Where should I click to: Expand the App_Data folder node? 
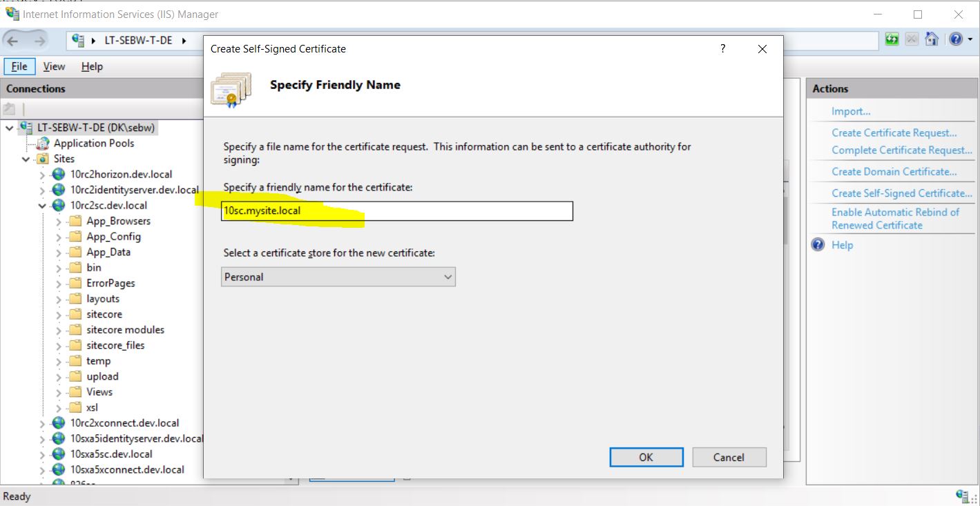click(59, 253)
